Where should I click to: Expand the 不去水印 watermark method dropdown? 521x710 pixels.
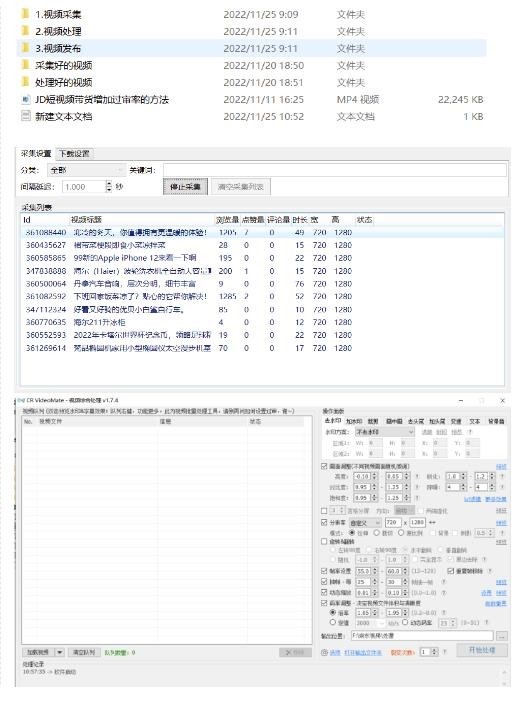(x=384, y=432)
